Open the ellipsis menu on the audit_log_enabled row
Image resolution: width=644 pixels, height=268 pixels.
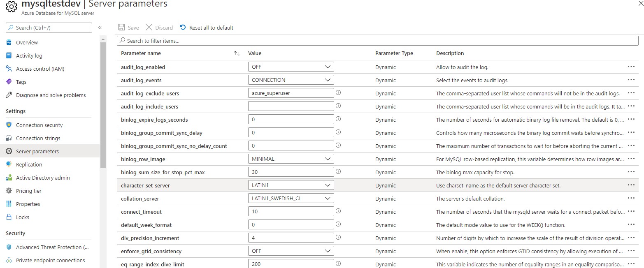tap(631, 67)
